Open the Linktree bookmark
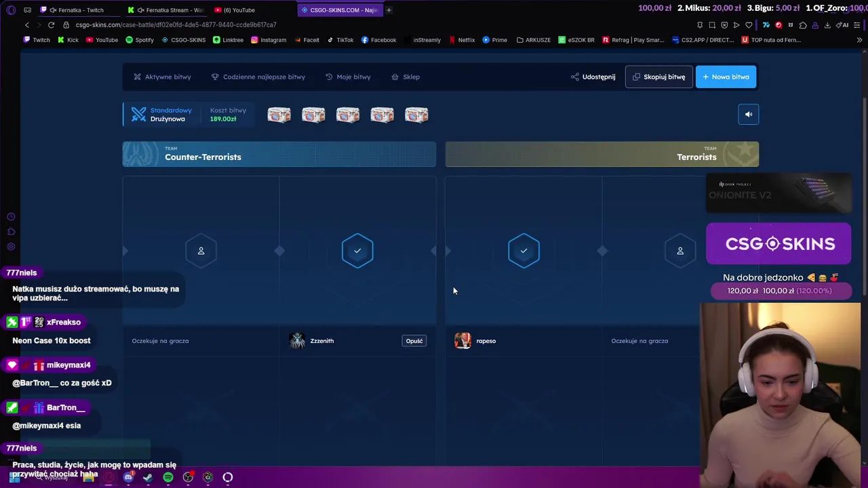868x488 pixels. 228,40
